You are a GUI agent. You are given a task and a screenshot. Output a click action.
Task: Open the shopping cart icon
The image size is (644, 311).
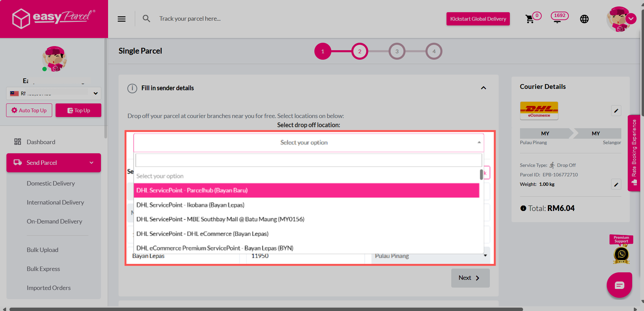[x=529, y=19]
